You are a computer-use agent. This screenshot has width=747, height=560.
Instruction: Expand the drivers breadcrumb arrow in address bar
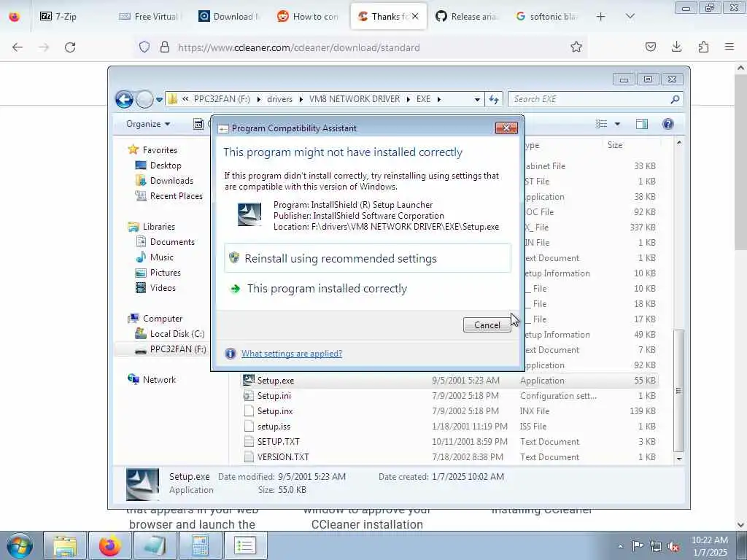[x=301, y=99]
